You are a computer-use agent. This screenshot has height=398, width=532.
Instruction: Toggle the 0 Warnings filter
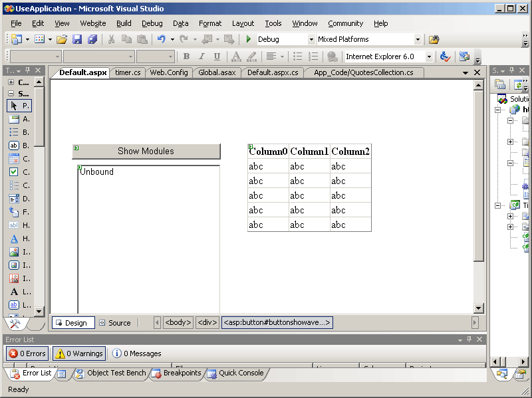pyautogui.click(x=78, y=353)
